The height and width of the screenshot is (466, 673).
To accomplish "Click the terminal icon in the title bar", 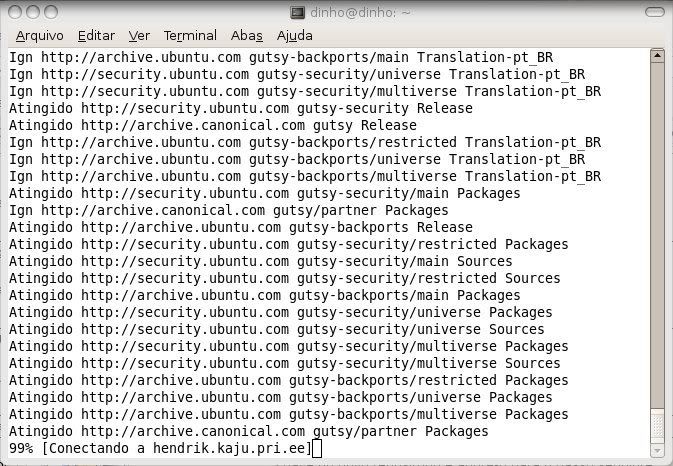I will coord(297,12).
